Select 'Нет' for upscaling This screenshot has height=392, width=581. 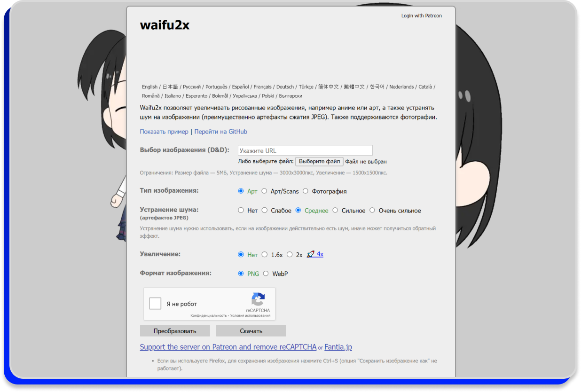pos(241,254)
